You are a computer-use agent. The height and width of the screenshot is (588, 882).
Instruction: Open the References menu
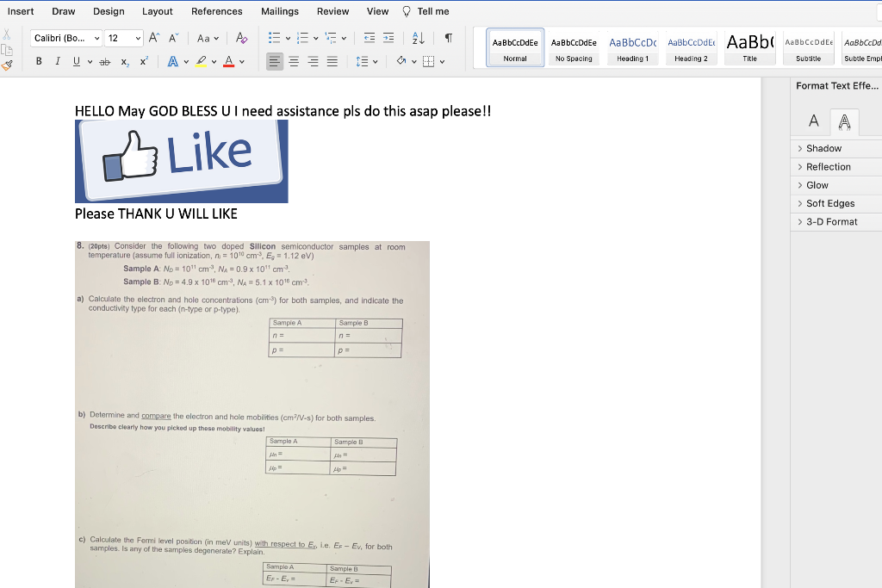216,11
